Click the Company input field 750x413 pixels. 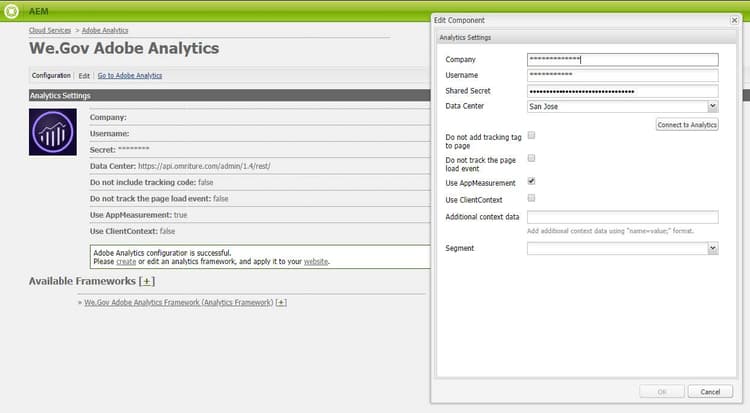[x=622, y=59]
